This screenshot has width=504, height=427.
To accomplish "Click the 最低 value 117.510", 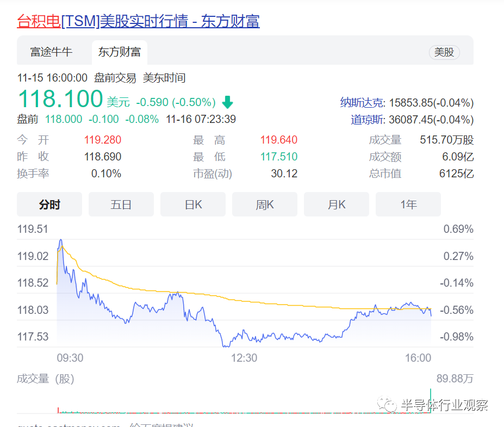I will click(x=279, y=157).
